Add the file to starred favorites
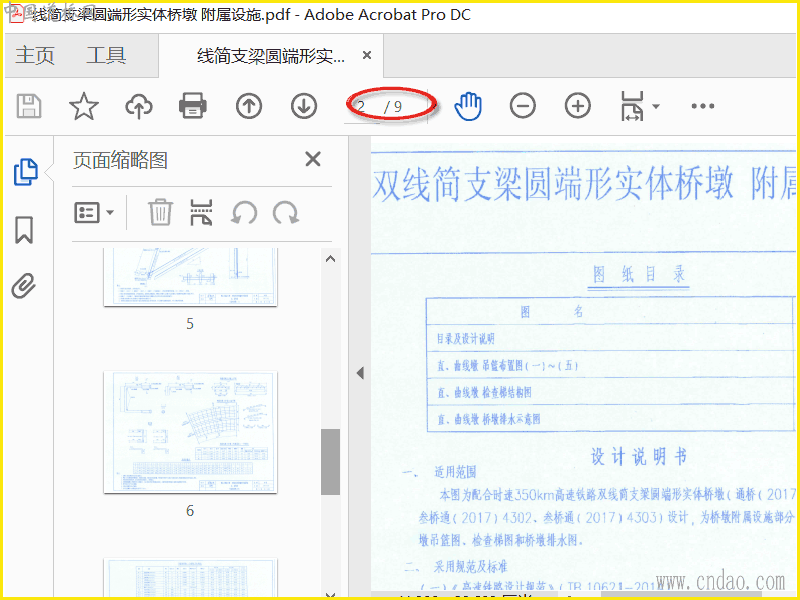This screenshot has width=800, height=600. tap(84, 106)
